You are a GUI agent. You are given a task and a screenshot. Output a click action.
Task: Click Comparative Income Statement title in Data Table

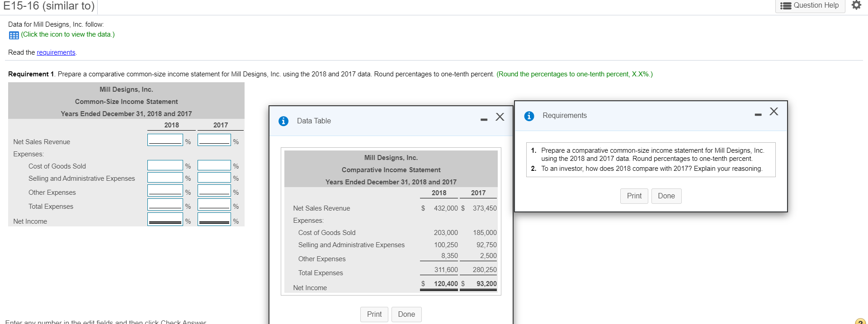coord(391,170)
